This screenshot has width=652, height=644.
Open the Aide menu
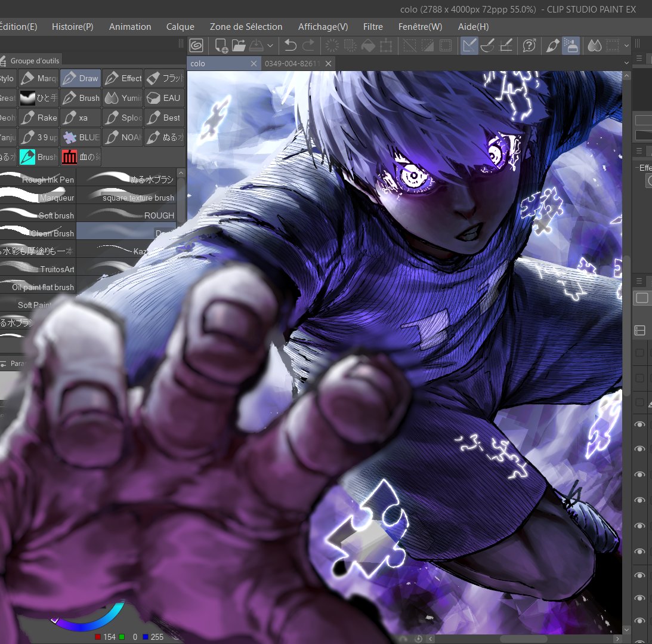pyautogui.click(x=473, y=27)
